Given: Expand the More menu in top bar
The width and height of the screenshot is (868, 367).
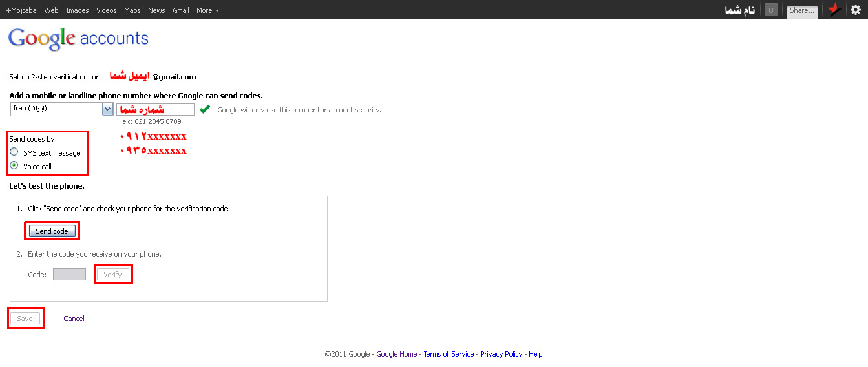Looking at the screenshot, I should click(207, 10).
